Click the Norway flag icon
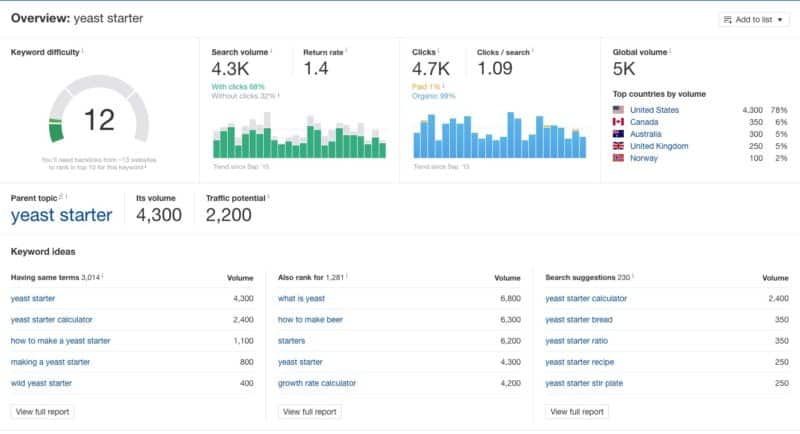800x434 pixels. click(x=618, y=158)
